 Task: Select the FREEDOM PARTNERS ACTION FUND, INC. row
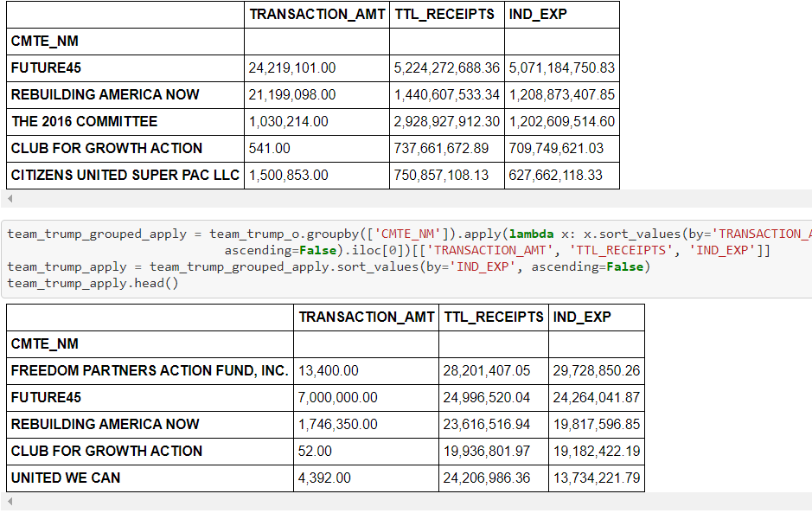150,370
